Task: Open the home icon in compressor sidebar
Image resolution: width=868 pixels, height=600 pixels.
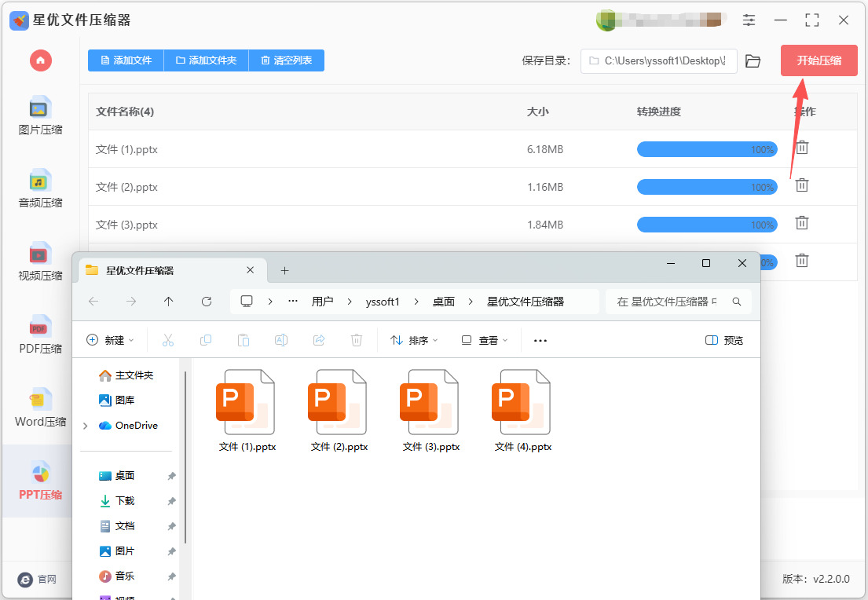Action: 40,60
